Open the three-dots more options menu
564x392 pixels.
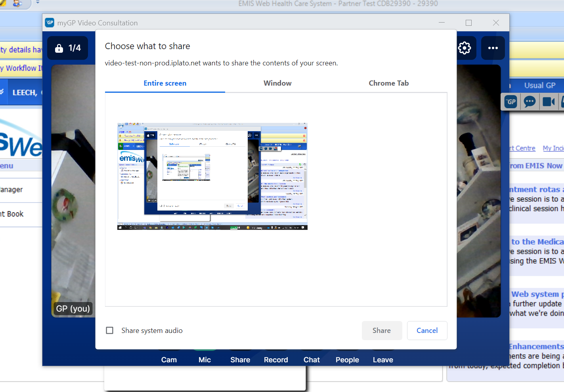click(x=493, y=48)
